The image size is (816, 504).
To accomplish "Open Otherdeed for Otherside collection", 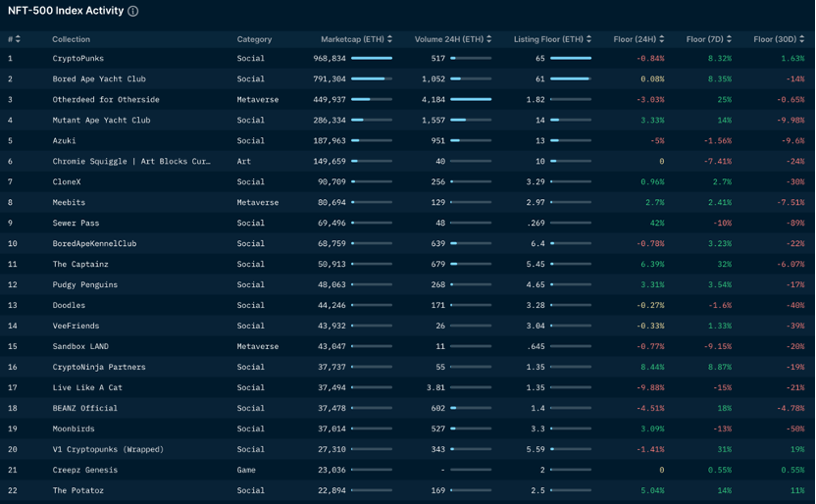I will click(106, 99).
